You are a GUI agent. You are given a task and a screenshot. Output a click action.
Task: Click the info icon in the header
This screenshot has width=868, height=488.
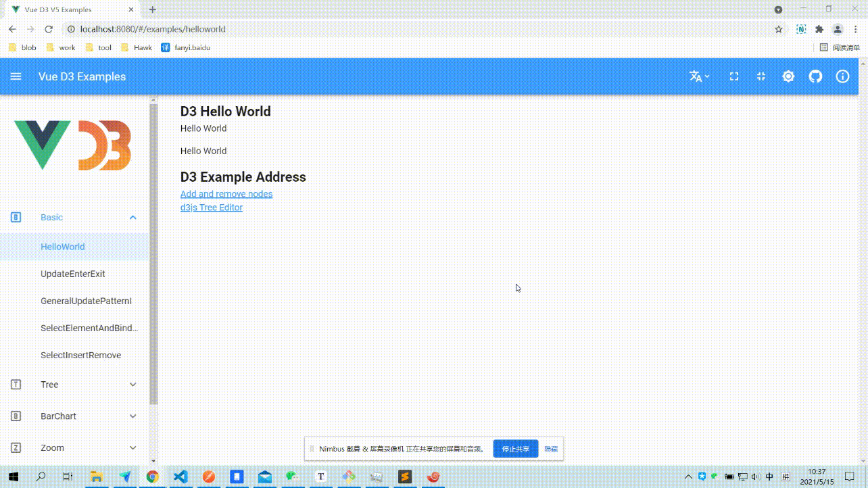842,76
